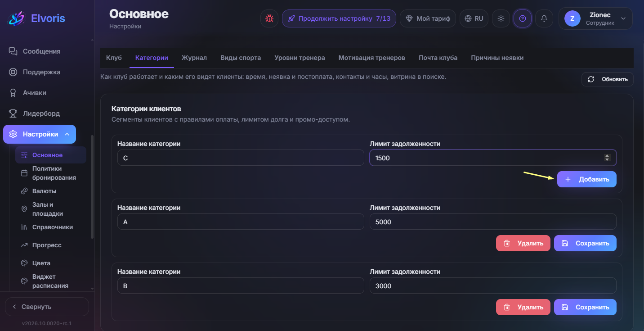Switch to the Клуб tab

click(114, 58)
